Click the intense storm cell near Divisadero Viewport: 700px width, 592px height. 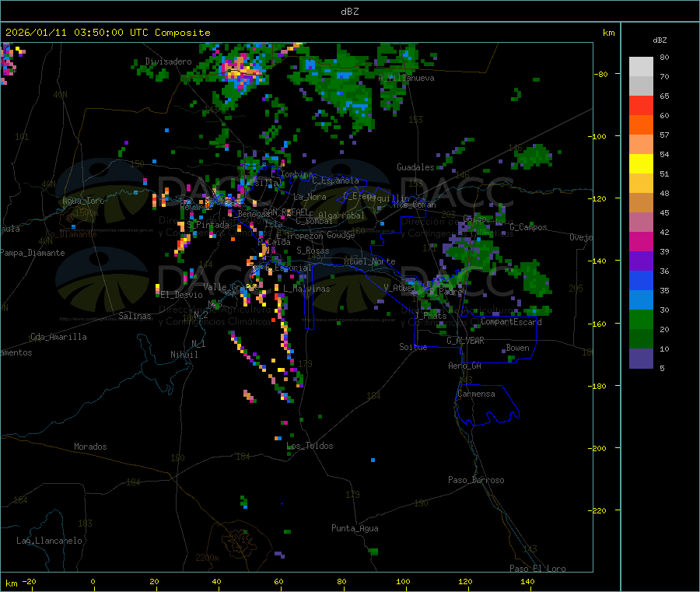[243, 71]
